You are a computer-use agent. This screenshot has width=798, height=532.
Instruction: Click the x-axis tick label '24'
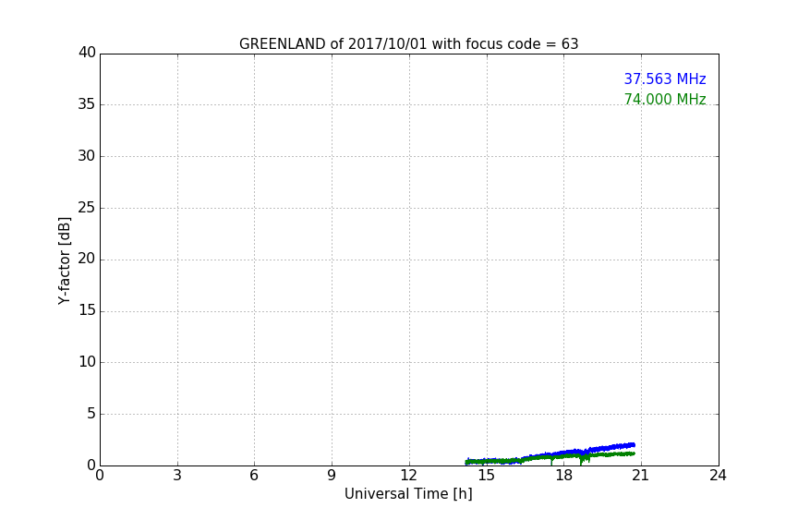click(x=718, y=476)
